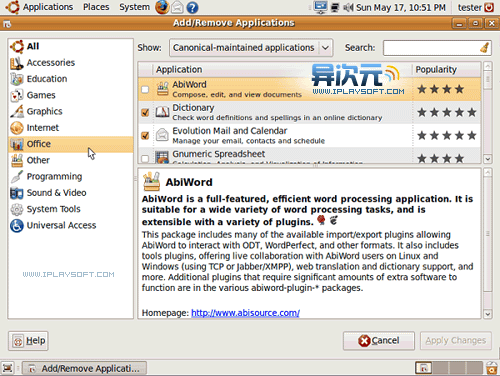This screenshot has width=500, height=376.
Task: Click the Sound & Video icon
Action: (x=17, y=193)
